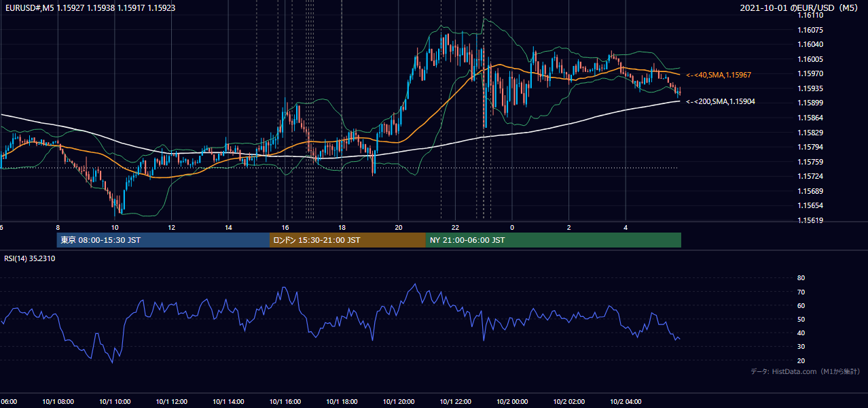This screenshot has width=868, height=408.
Task: Click the 1.15759 price axis label
Action: coord(811,162)
